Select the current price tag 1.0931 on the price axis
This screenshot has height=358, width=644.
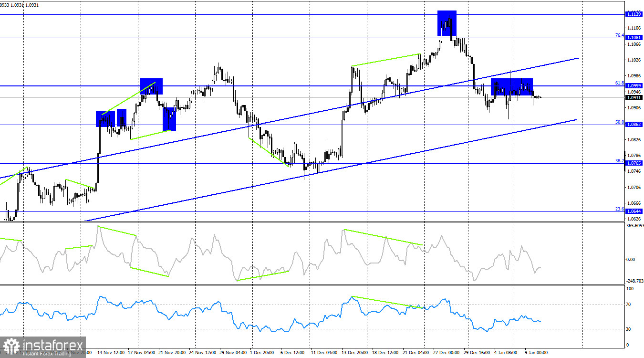[634, 97]
